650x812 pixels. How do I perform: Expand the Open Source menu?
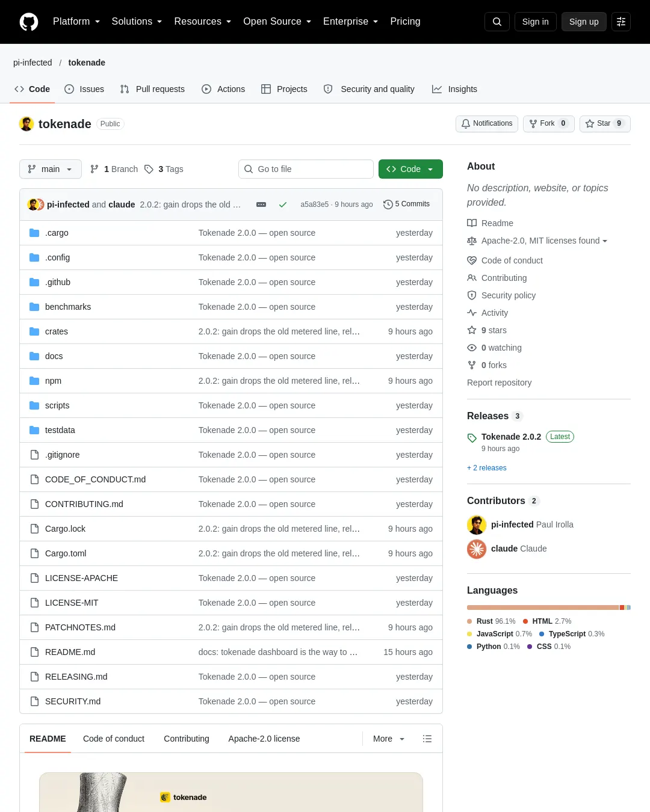click(x=277, y=22)
